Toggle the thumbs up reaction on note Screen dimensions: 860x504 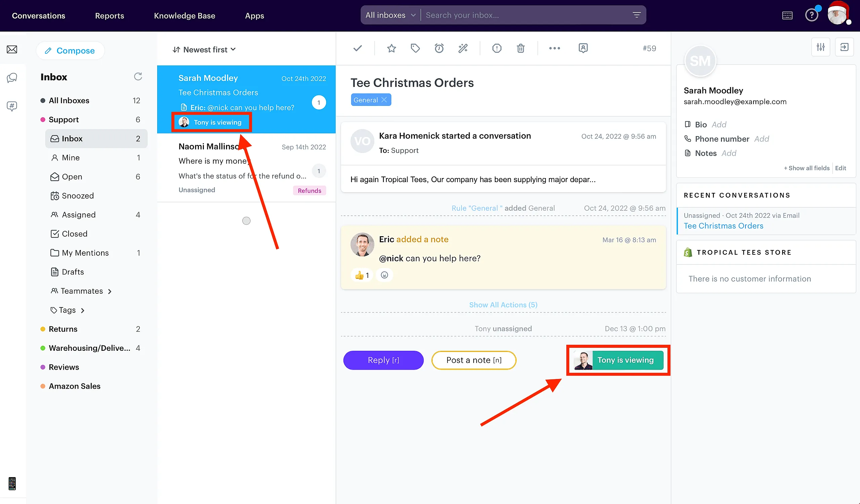tap(361, 275)
